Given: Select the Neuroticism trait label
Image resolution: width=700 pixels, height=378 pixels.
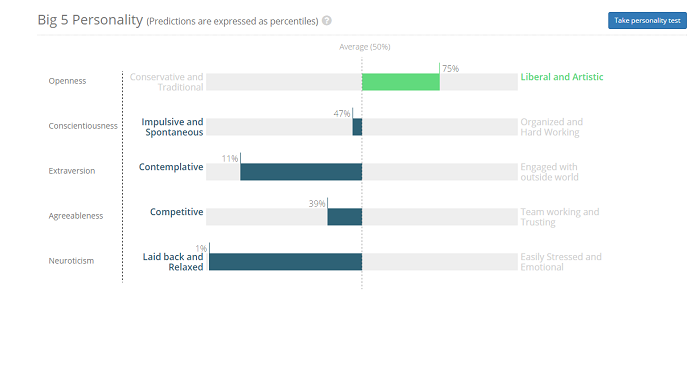Looking at the screenshot, I should click(71, 261).
